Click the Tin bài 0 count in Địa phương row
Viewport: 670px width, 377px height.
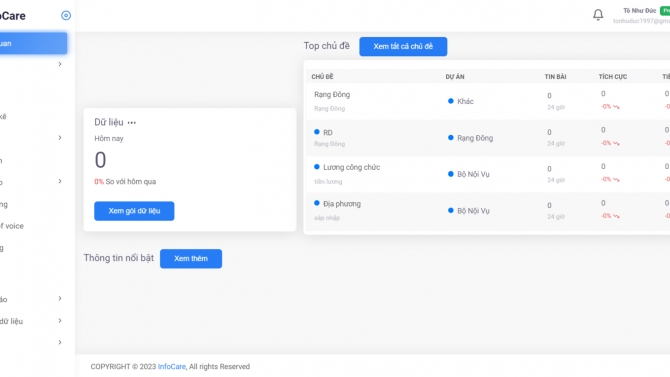[550, 206]
